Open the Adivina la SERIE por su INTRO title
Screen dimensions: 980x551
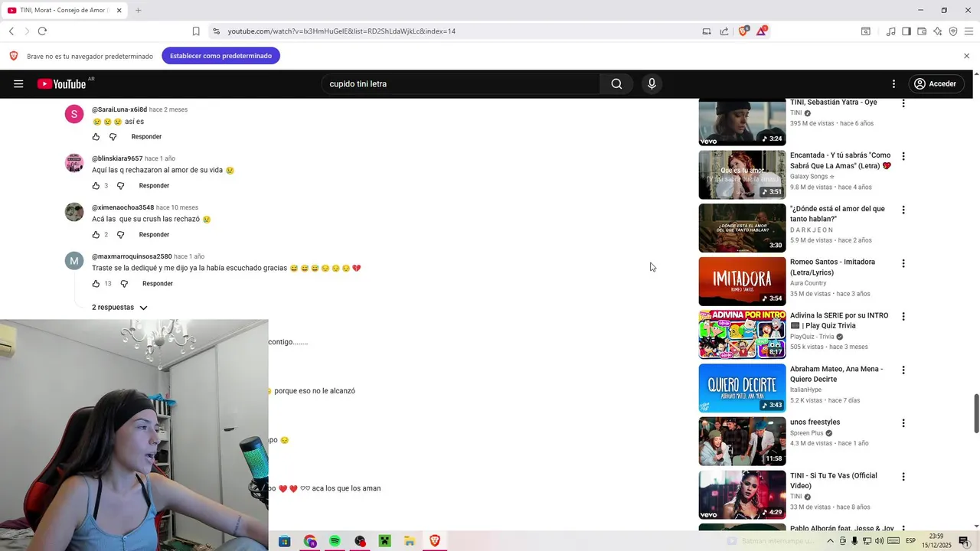click(x=839, y=321)
